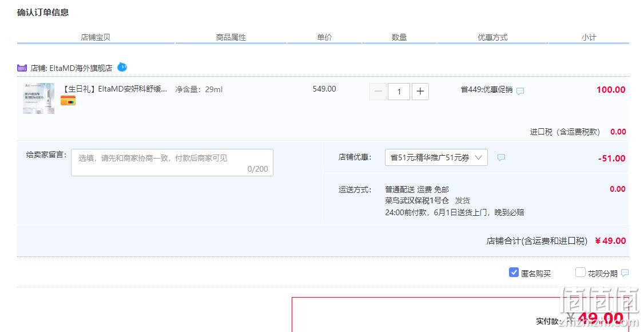Screen dimensions: 644x332
Task: Open the EltaMD product thumbnail
Action: pyautogui.click(x=39, y=98)
